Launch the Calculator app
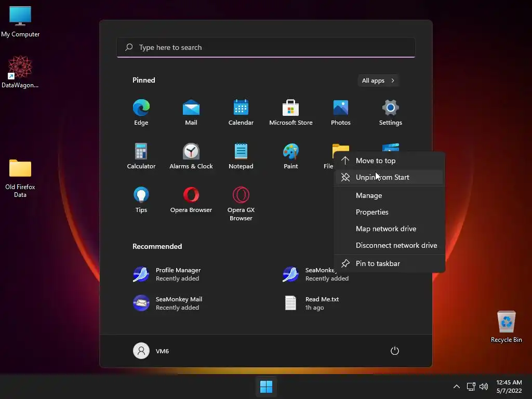 141,156
